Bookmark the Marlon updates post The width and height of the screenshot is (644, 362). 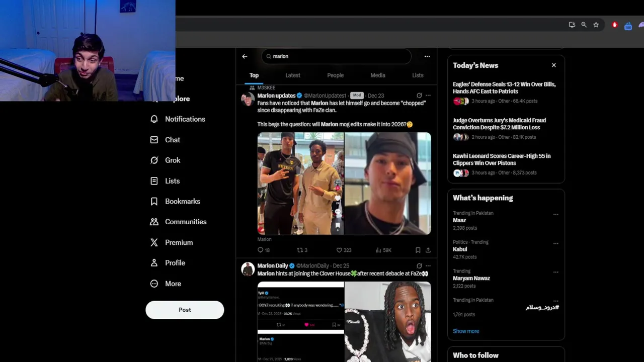pos(418,250)
